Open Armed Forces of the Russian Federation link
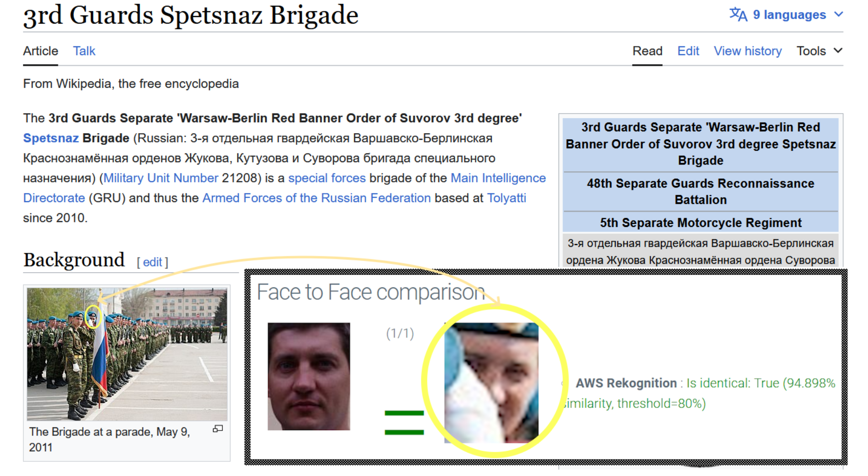This screenshot has width=868, height=476. click(x=316, y=198)
